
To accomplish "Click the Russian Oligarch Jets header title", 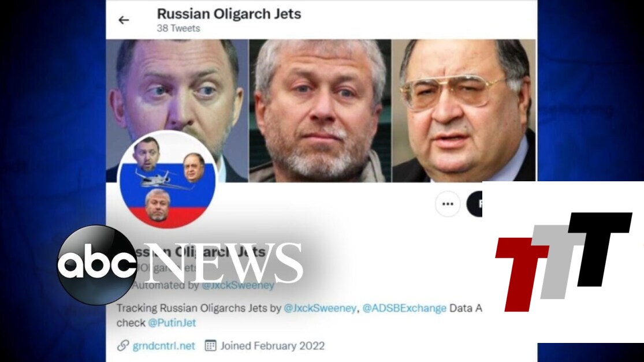I will click(x=229, y=14).
